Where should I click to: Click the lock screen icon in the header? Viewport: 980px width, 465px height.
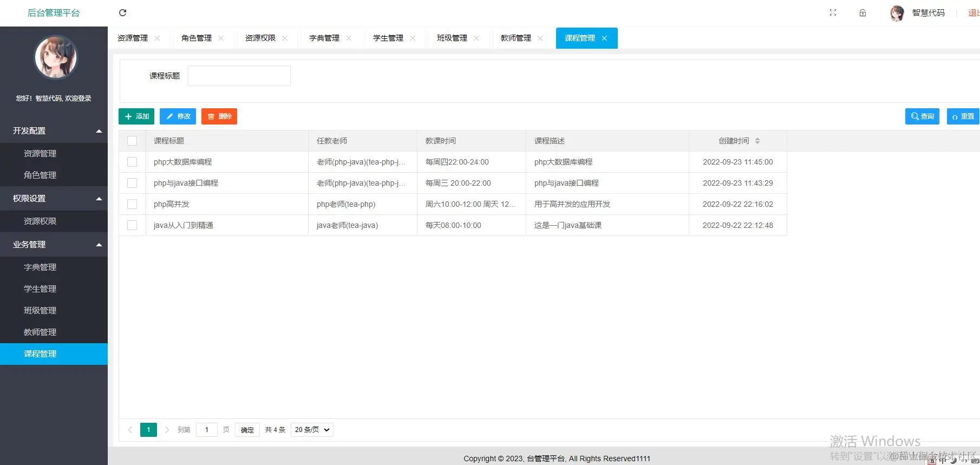[x=863, y=12]
